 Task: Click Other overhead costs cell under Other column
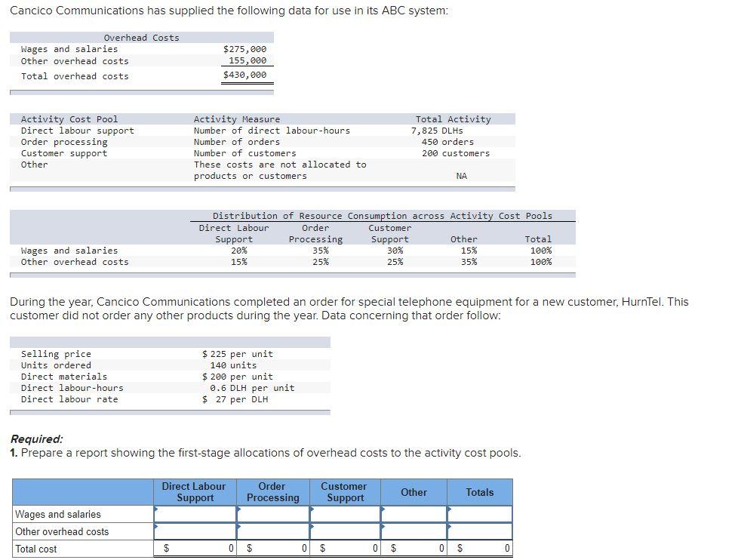[x=414, y=531]
